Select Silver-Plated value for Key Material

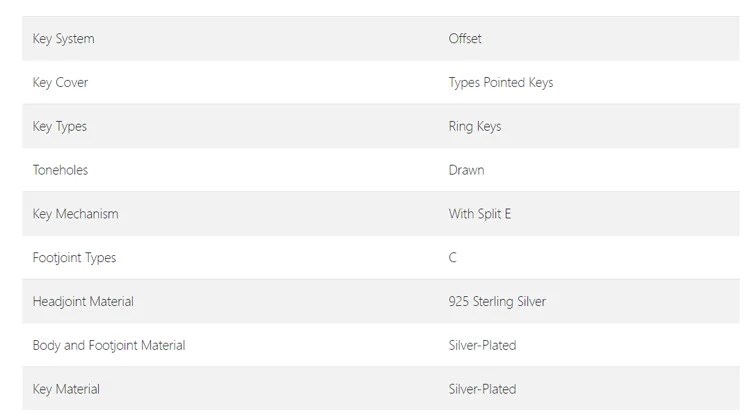point(482,389)
